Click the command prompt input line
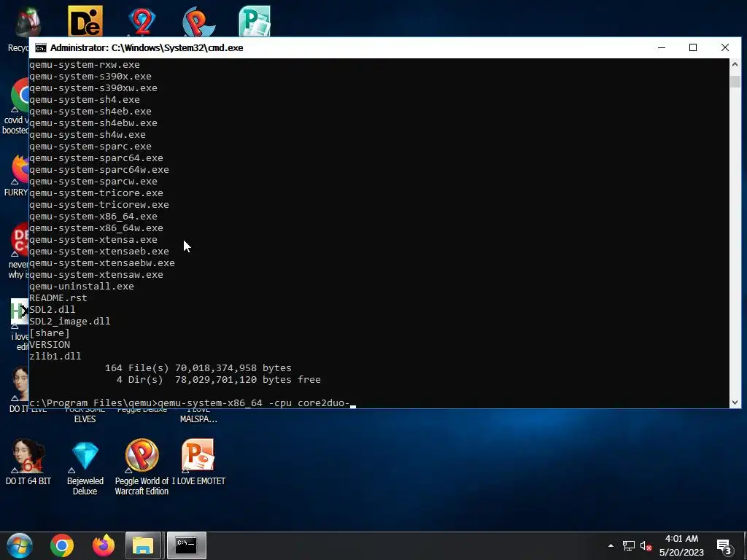Viewport: 747px width, 560px height. pos(193,402)
